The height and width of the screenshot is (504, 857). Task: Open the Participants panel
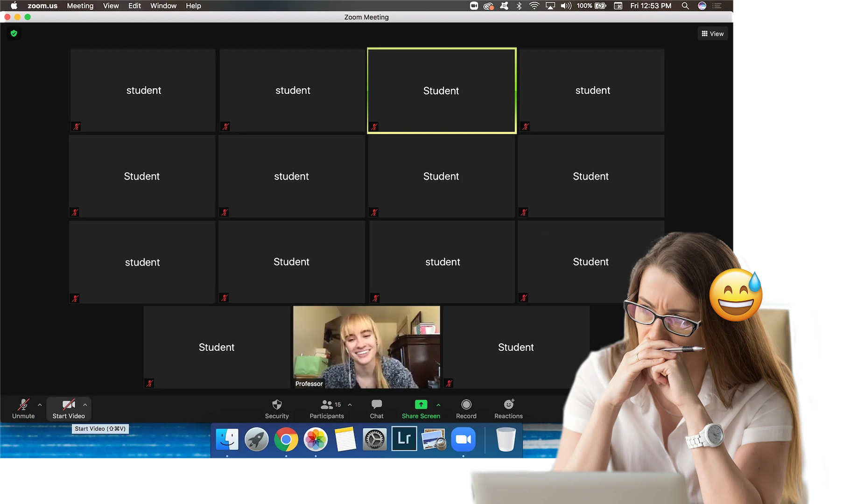(327, 408)
